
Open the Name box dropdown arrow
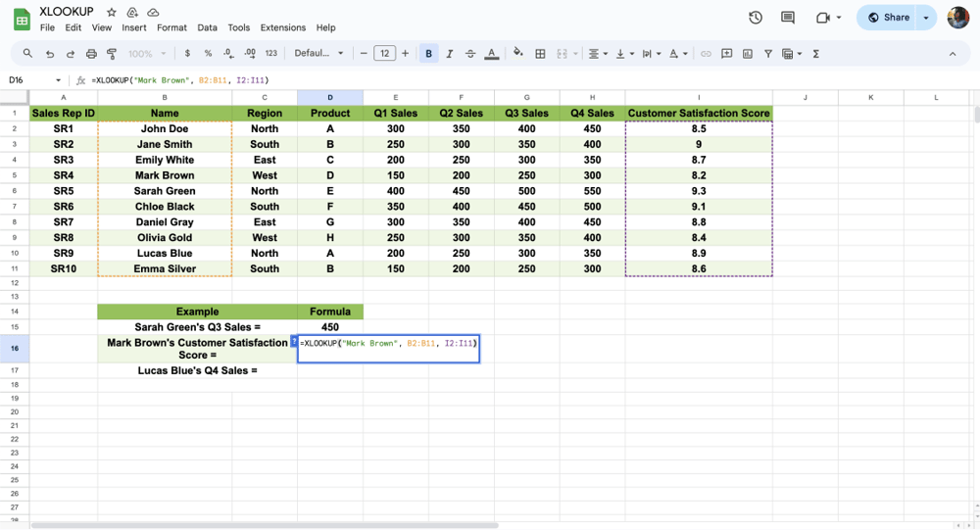click(x=58, y=80)
